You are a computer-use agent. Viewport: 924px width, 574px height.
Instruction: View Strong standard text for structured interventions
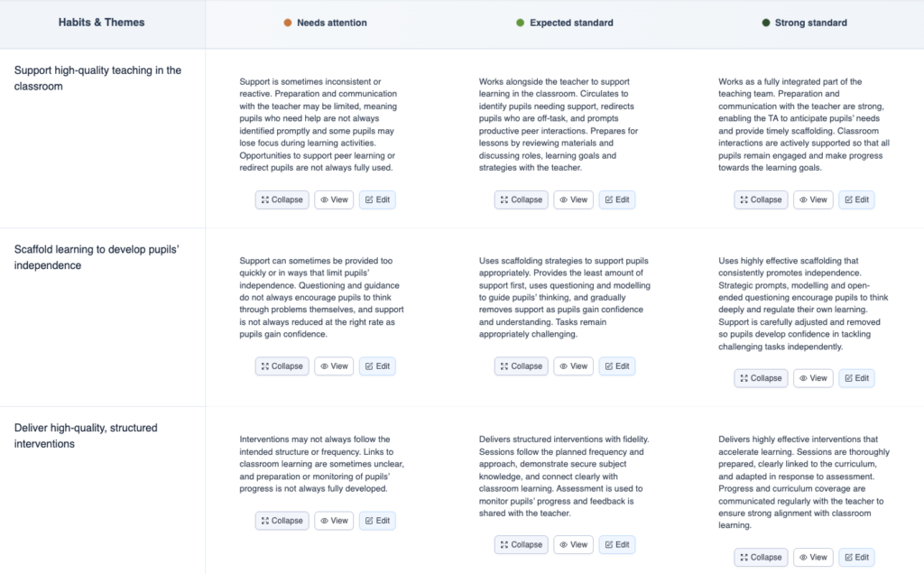813,558
